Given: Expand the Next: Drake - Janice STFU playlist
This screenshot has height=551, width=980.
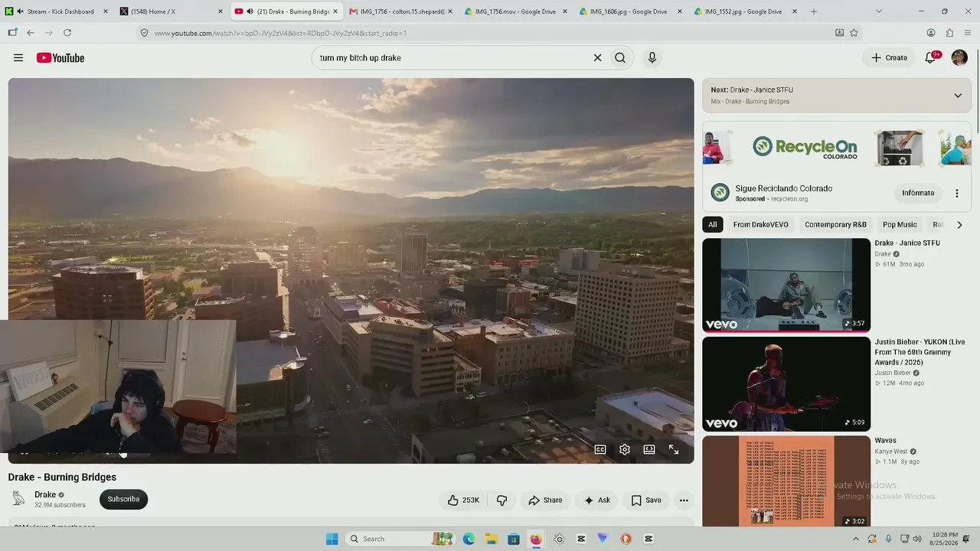Looking at the screenshot, I should (x=957, y=96).
